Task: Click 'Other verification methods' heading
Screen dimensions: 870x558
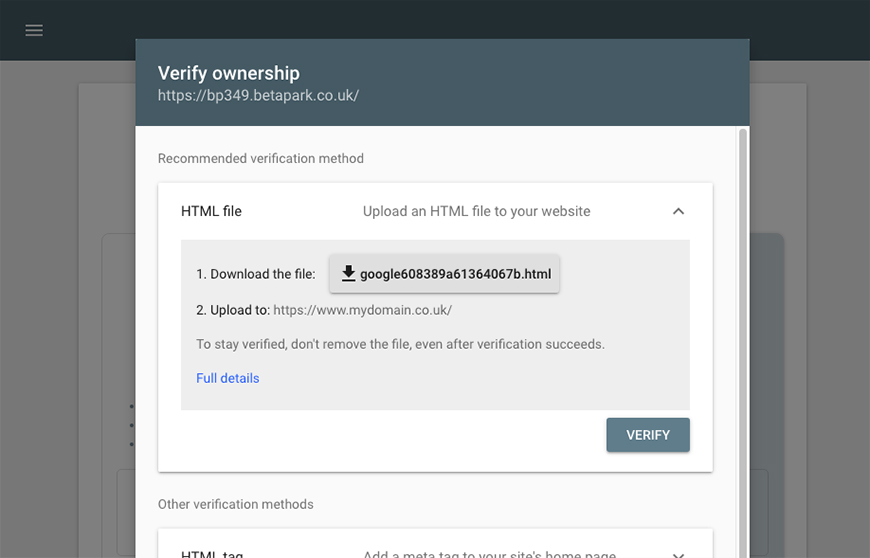Action: click(x=235, y=504)
